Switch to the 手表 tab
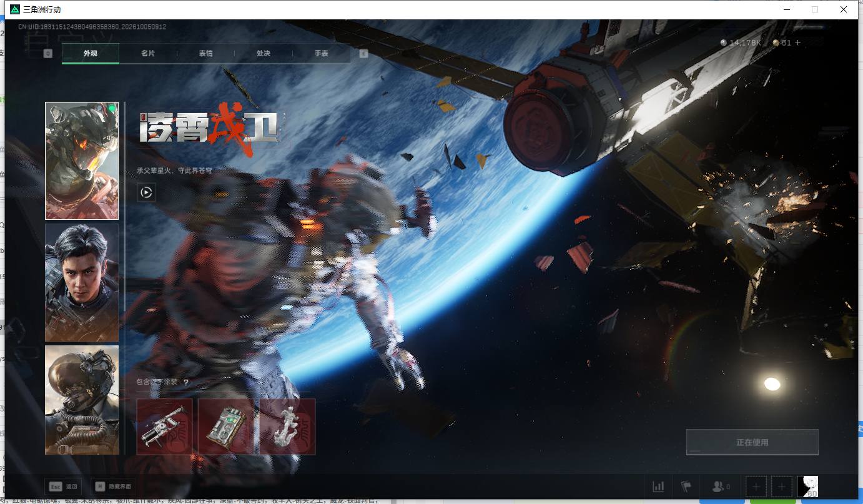 click(x=321, y=54)
